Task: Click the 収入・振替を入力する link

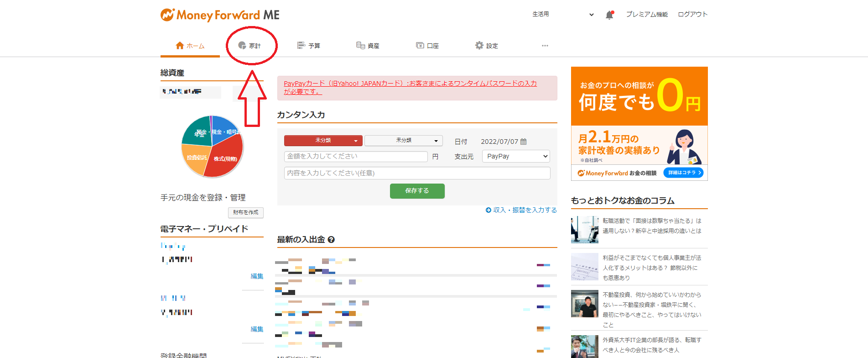Action: [525, 210]
